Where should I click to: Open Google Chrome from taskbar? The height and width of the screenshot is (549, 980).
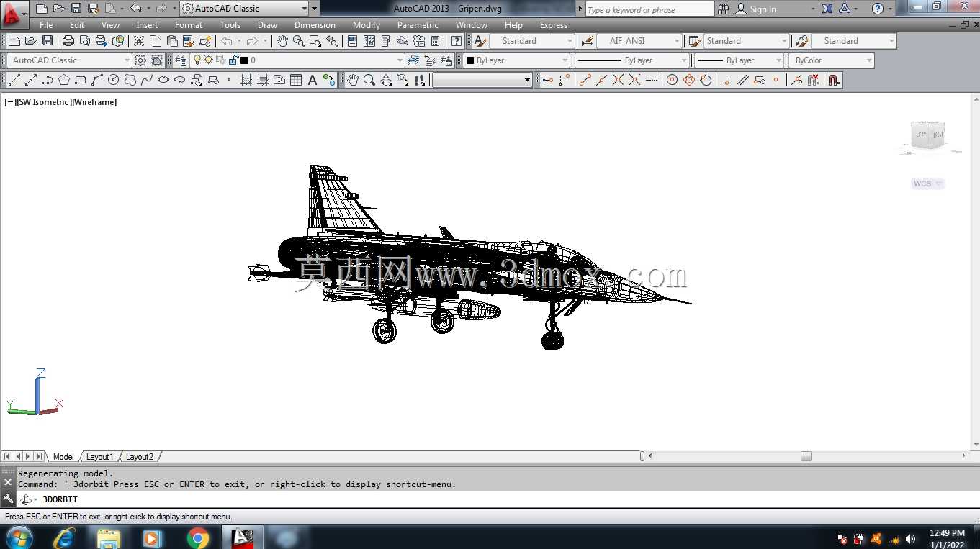click(197, 537)
